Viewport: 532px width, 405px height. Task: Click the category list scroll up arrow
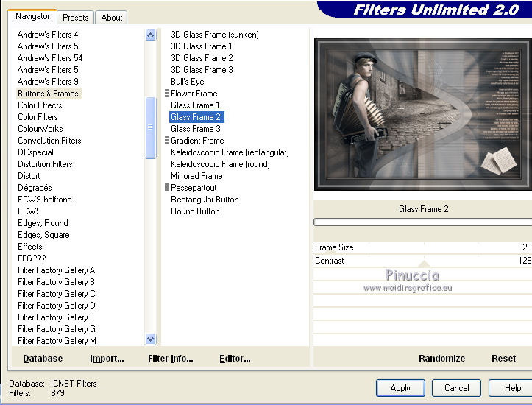coord(151,35)
